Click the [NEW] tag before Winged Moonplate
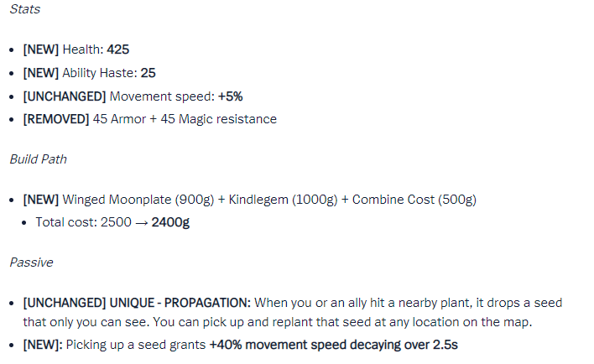Viewport: 594px width, 364px height. (x=40, y=200)
